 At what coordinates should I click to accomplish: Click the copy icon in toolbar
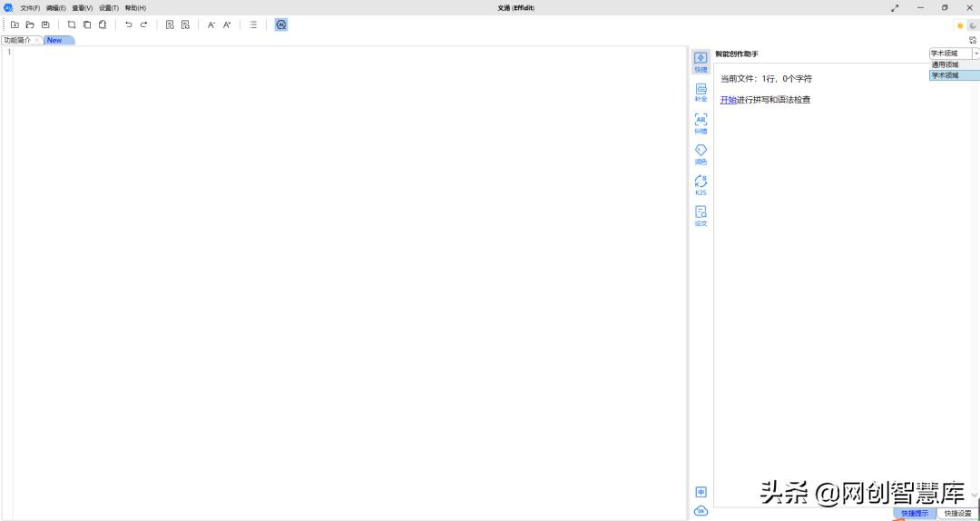[x=87, y=25]
